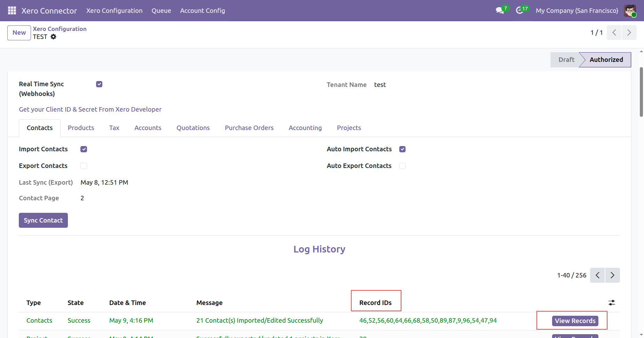Click the Log History pager 1-40 / 256
644x338 pixels.
572,275
